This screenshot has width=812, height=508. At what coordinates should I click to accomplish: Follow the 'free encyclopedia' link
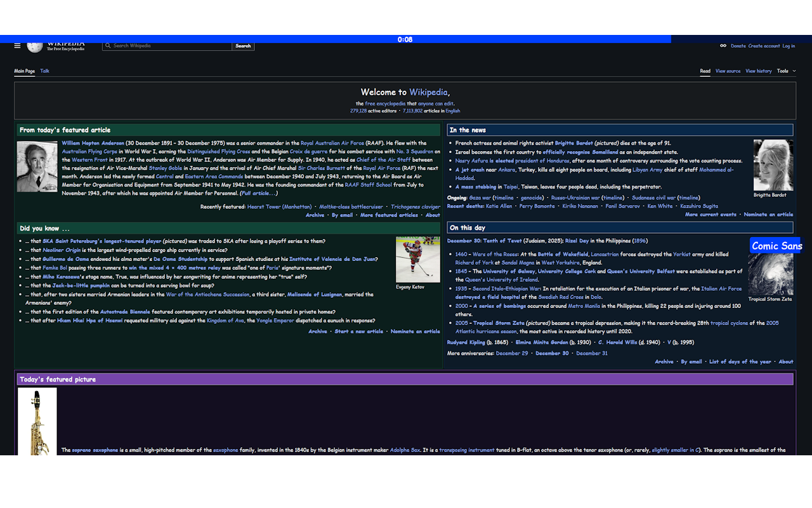click(385, 104)
